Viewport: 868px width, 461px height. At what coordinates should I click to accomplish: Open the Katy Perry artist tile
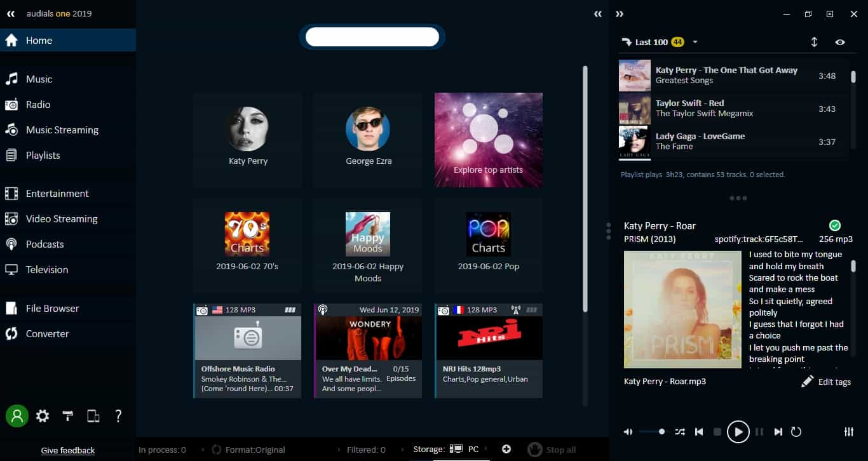tap(248, 140)
